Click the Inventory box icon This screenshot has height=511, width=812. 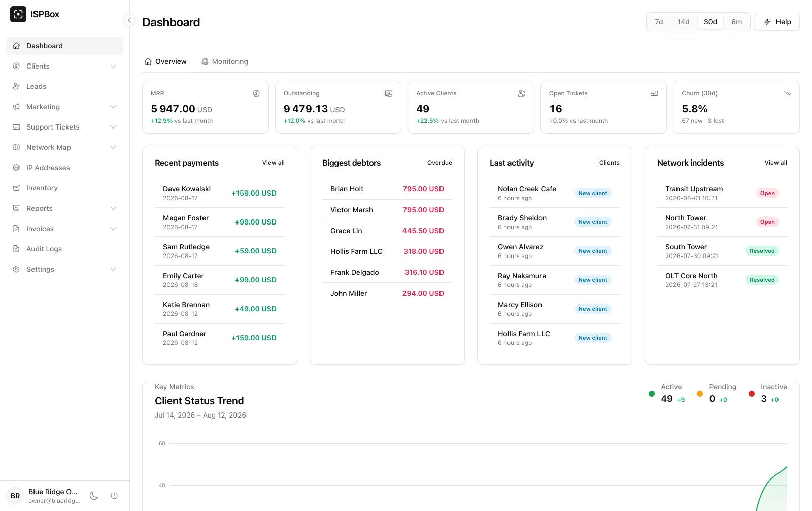16,188
